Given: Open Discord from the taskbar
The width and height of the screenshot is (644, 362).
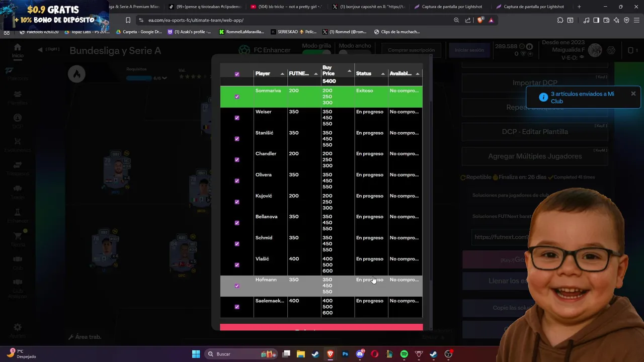Looking at the screenshot, I should (360, 354).
